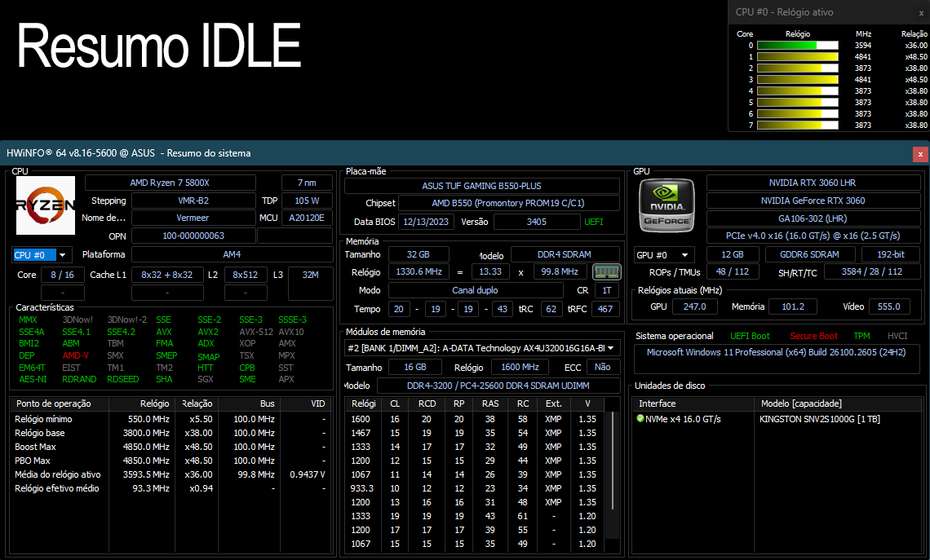
Task: Close the CPU #0 Relógio ativo window
Action: click(921, 12)
